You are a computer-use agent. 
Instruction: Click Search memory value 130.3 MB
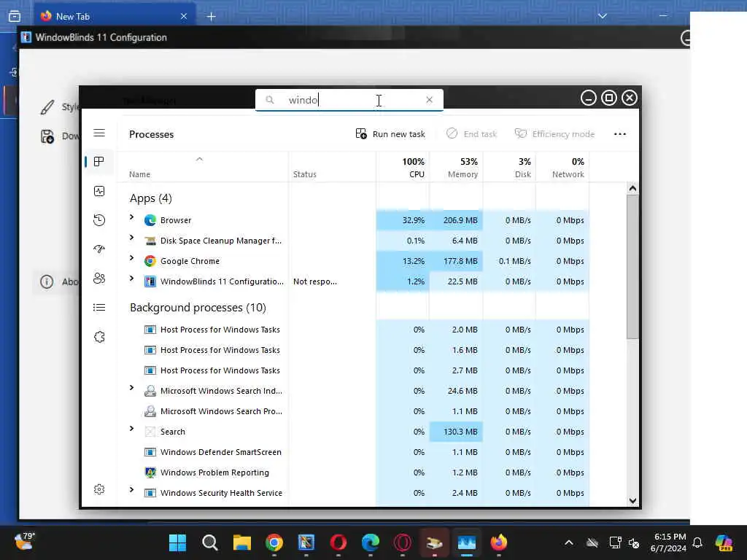coord(460,432)
